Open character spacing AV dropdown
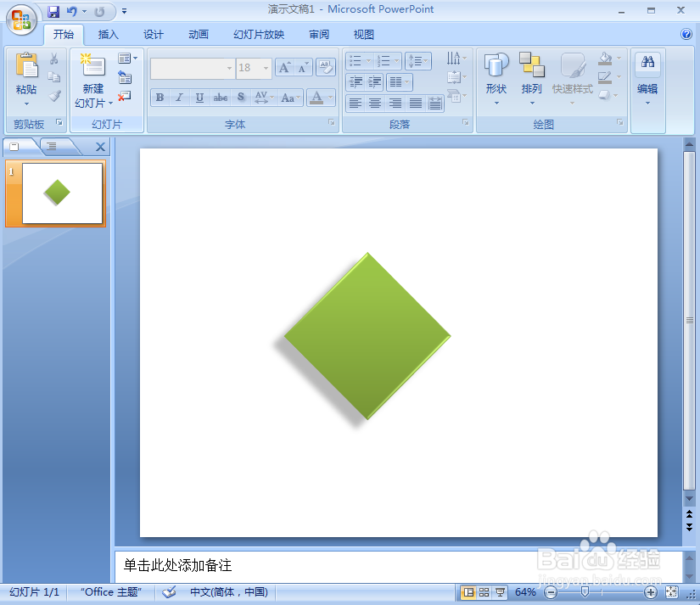The height and width of the screenshot is (605, 700). (263, 98)
